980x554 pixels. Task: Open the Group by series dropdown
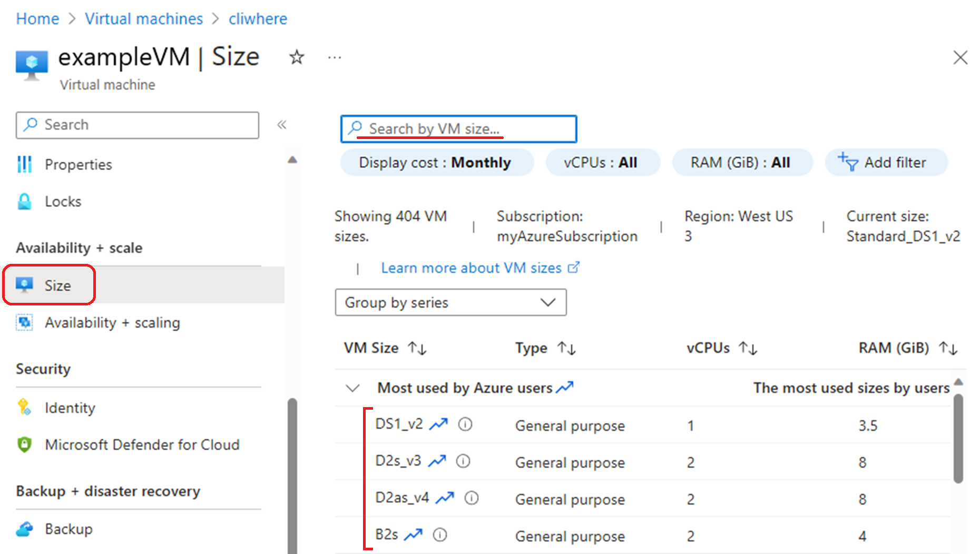450,302
